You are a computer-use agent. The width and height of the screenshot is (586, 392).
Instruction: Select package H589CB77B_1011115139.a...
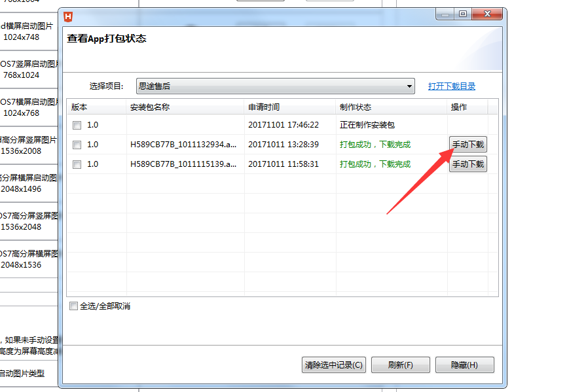click(183, 164)
